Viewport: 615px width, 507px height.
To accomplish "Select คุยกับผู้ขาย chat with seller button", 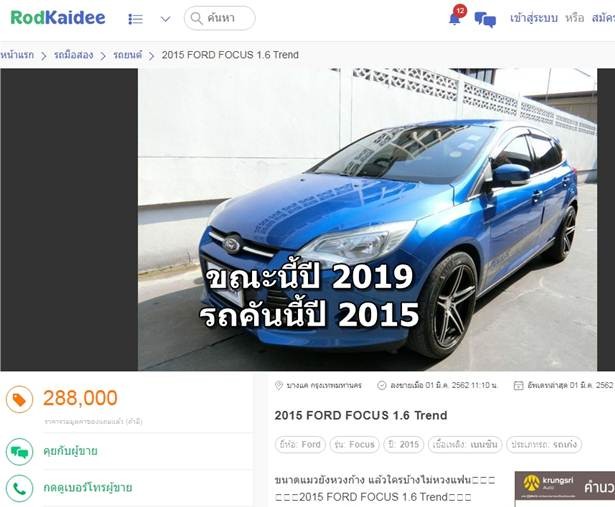I will [70, 451].
